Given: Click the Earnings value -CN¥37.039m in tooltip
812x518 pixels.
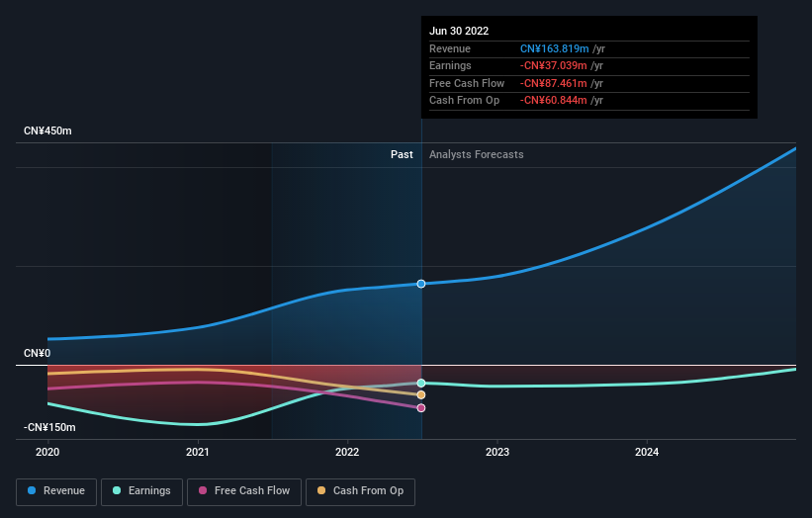Looking at the screenshot, I should (554, 65).
